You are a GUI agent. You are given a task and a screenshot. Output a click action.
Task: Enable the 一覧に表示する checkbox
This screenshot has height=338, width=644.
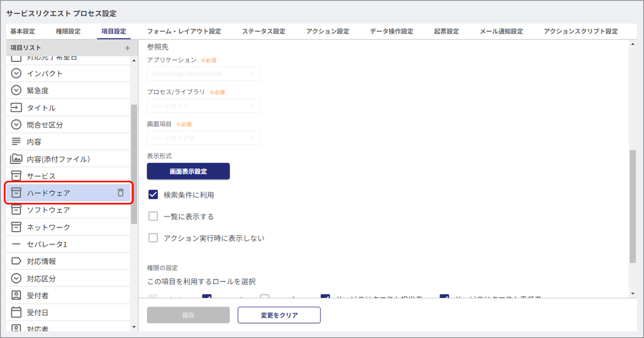pyautogui.click(x=153, y=216)
